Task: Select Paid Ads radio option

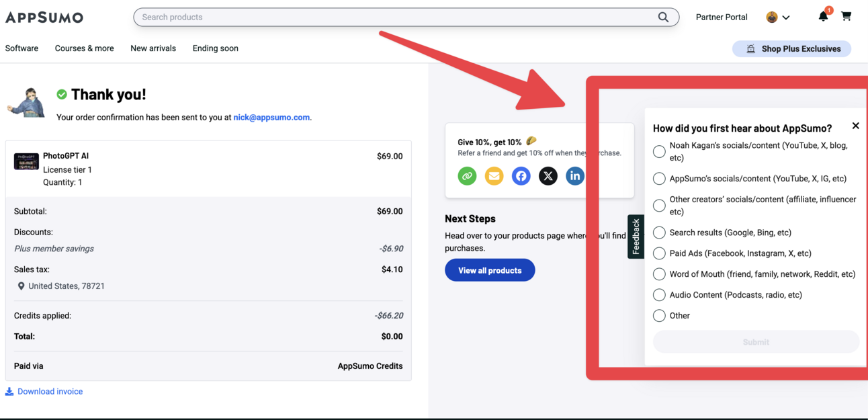Action: [x=659, y=253]
